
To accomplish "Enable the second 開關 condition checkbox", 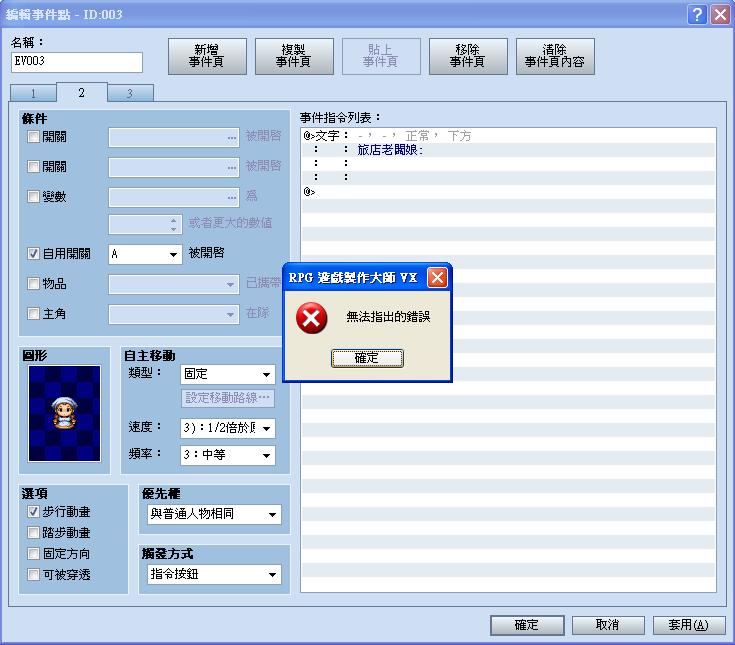I will click(x=33, y=167).
